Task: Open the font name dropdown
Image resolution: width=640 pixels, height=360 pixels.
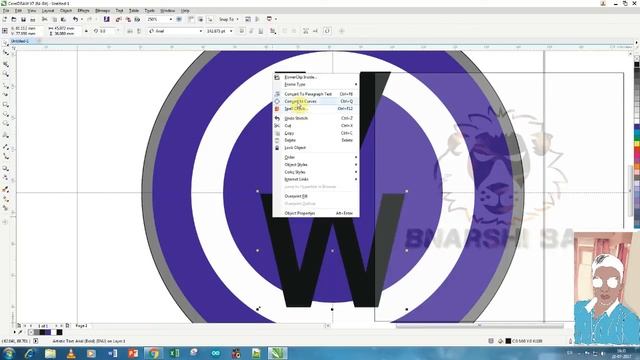Action: click(200, 31)
